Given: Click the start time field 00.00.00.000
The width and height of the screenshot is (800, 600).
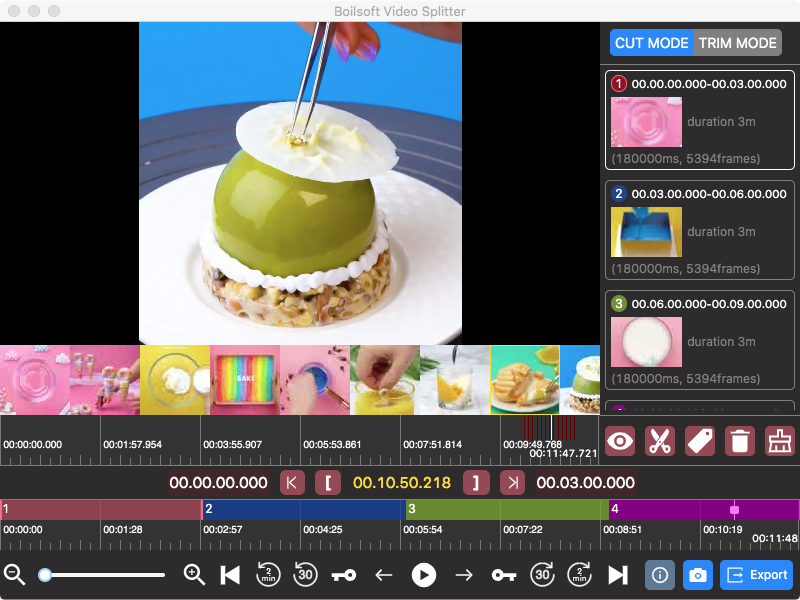Looking at the screenshot, I should tap(218, 483).
